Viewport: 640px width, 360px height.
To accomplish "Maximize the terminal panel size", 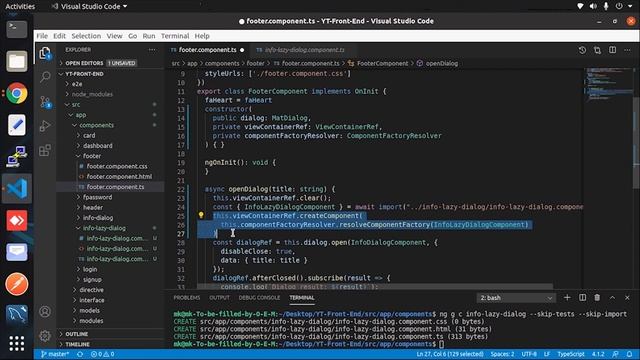I will pyautogui.click(x=612, y=298).
